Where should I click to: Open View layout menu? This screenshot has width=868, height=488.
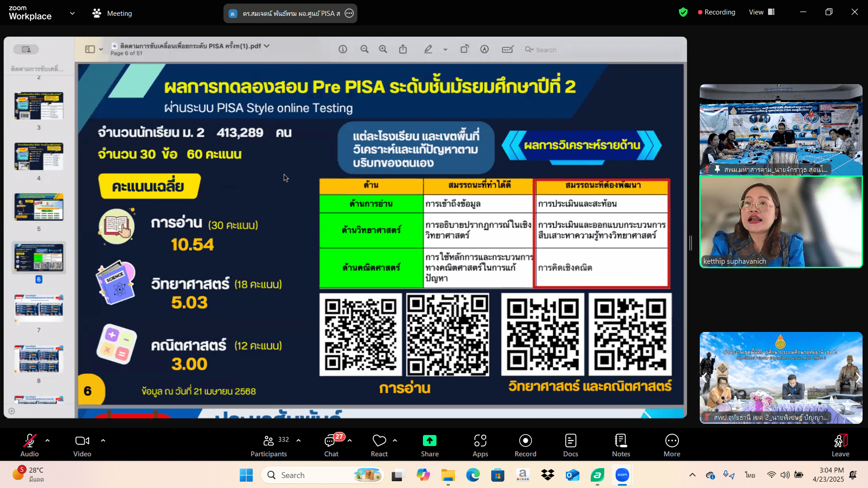(762, 12)
